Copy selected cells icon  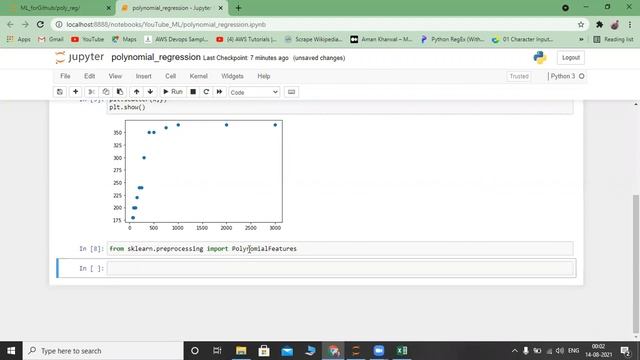click(106, 92)
